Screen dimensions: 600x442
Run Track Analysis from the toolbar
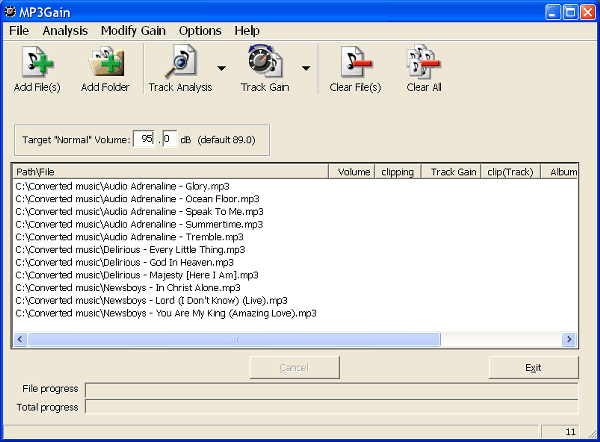click(x=180, y=69)
